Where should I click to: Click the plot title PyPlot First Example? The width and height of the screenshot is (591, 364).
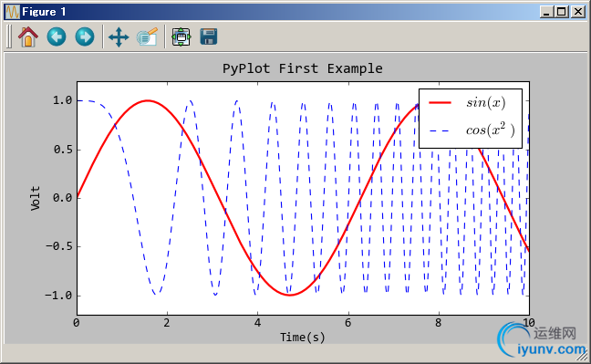tap(302, 68)
